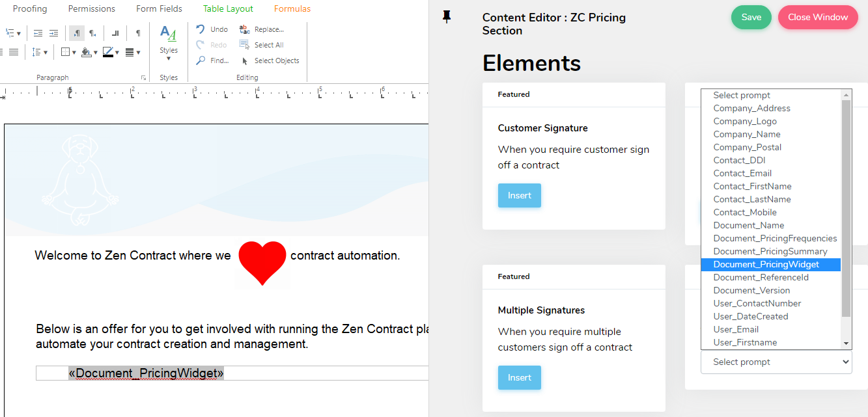
Task: Select Document_Name option
Action: pos(771,225)
